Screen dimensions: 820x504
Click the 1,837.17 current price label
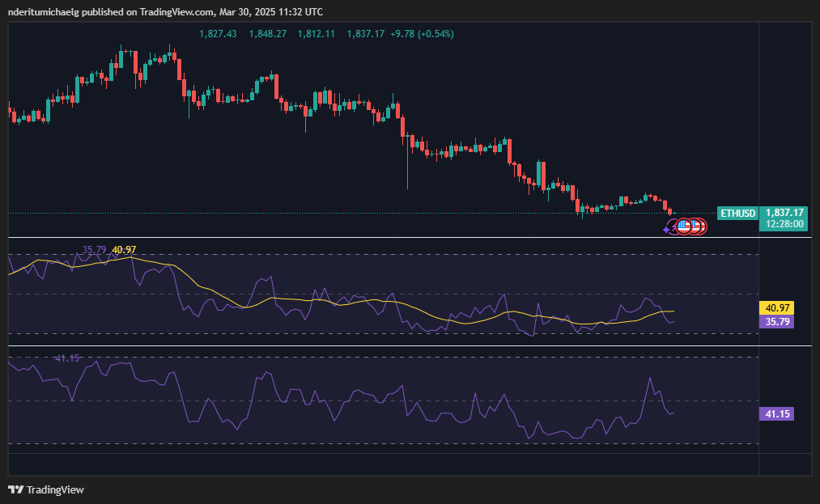pos(783,213)
